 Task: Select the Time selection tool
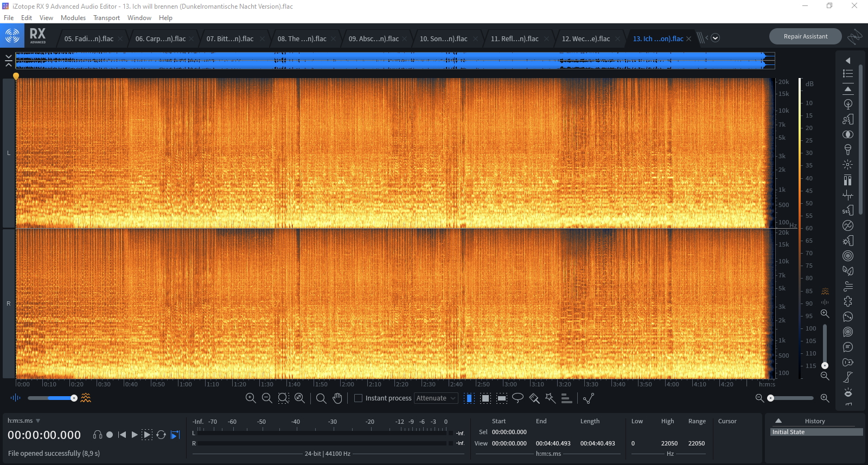pyautogui.click(x=469, y=398)
